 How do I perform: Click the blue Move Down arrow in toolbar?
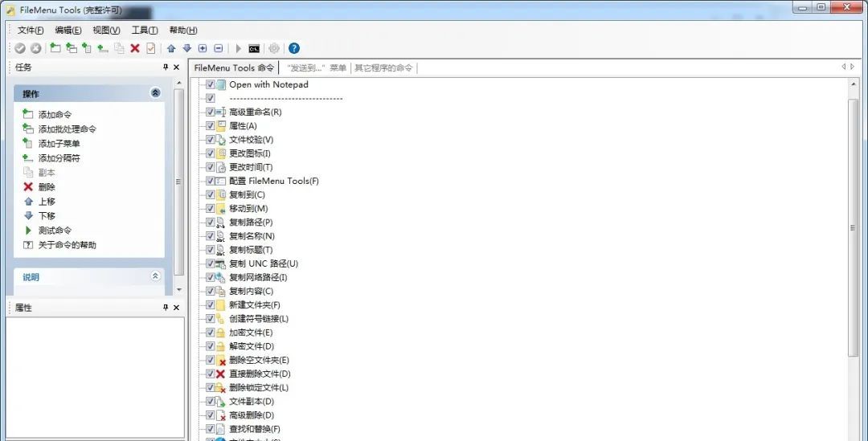coord(187,49)
